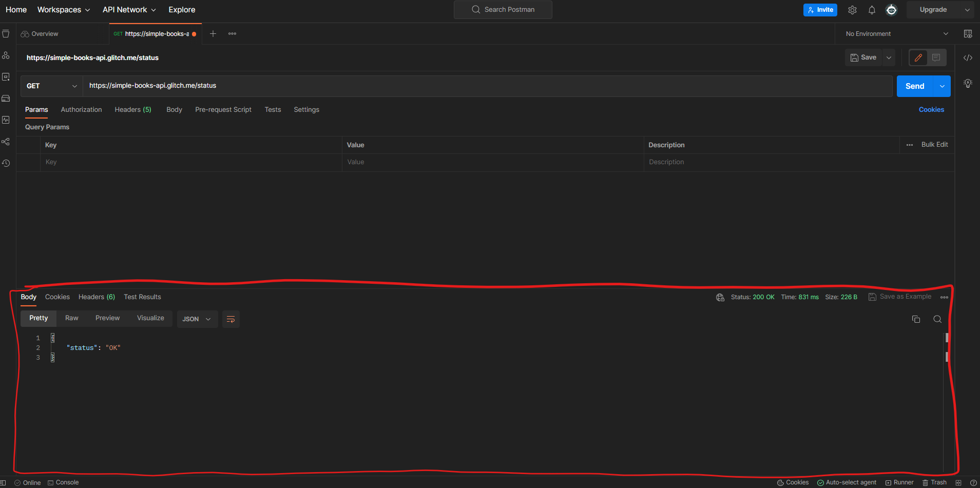Click the Invite button
The height and width of the screenshot is (488, 980).
pos(820,10)
